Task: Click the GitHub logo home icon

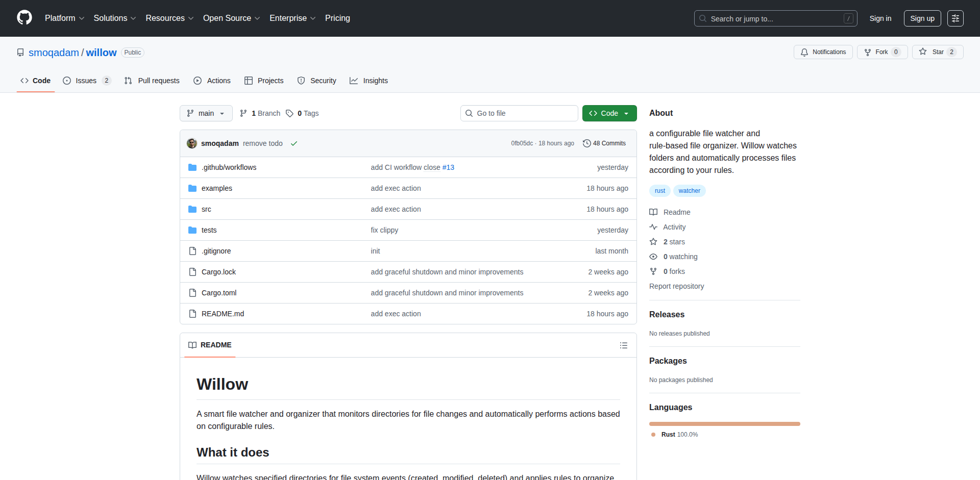Action: [24, 18]
